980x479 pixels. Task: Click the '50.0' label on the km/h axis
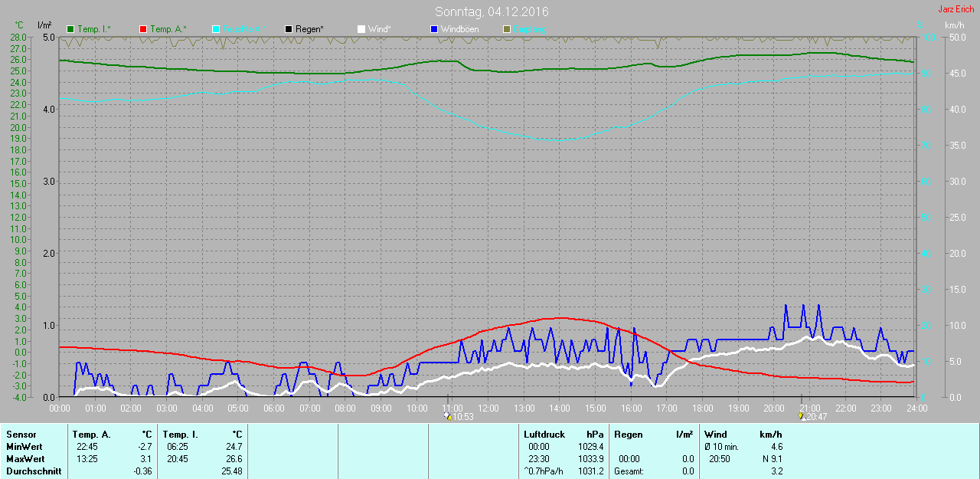pyautogui.click(x=957, y=37)
